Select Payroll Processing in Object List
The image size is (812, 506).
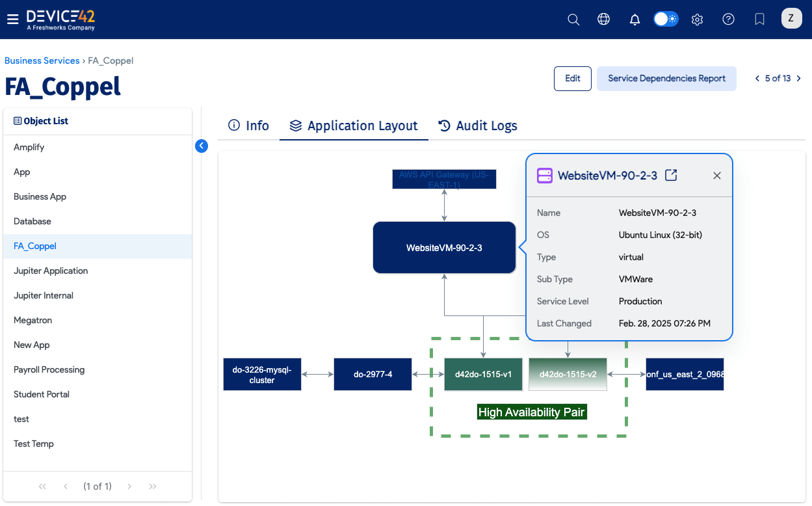pos(49,369)
